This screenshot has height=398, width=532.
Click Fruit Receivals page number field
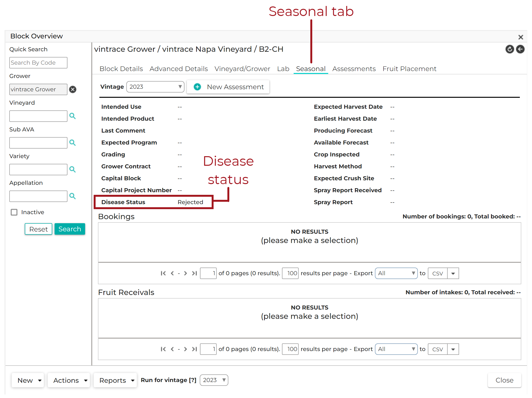pyautogui.click(x=208, y=349)
